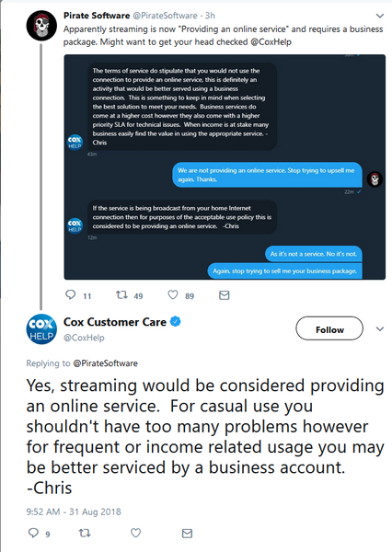Open the Cox Customer Care display name
Screen dimensions: 392x552
(x=115, y=322)
